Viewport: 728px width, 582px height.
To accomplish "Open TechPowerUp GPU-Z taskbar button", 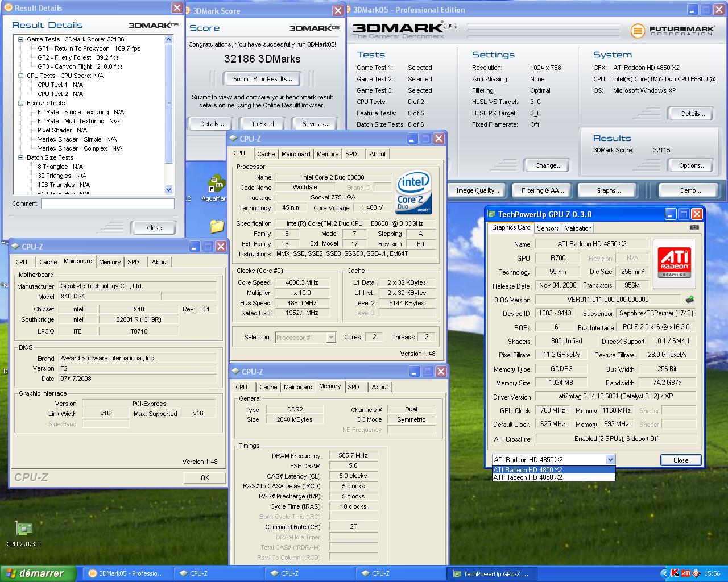I will 491,573.
